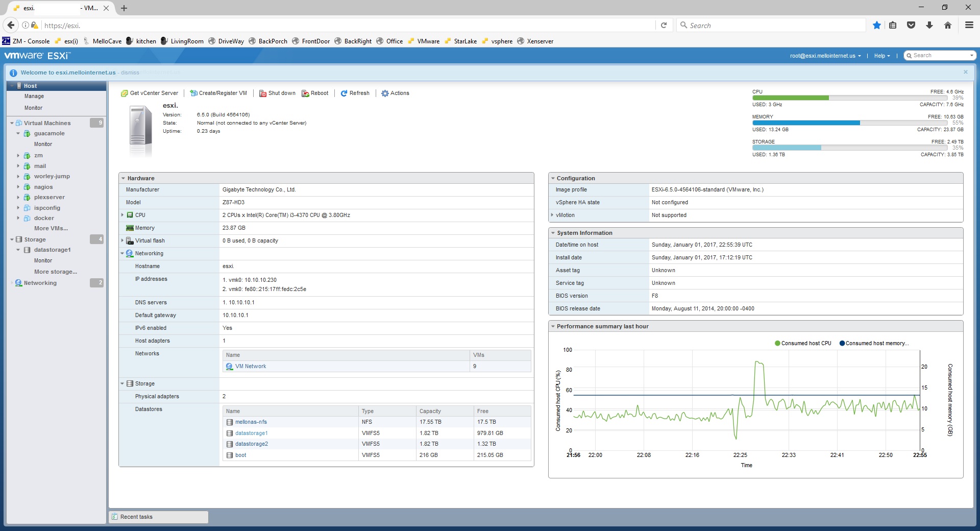The height and width of the screenshot is (531, 980).
Task: Click the CPU usage bar
Action: tap(849, 98)
